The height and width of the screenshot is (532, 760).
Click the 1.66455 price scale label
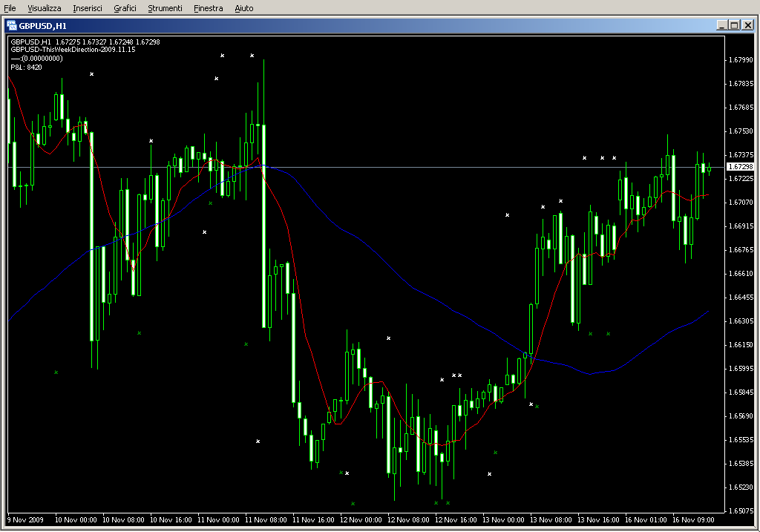click(x=741, y=298)
